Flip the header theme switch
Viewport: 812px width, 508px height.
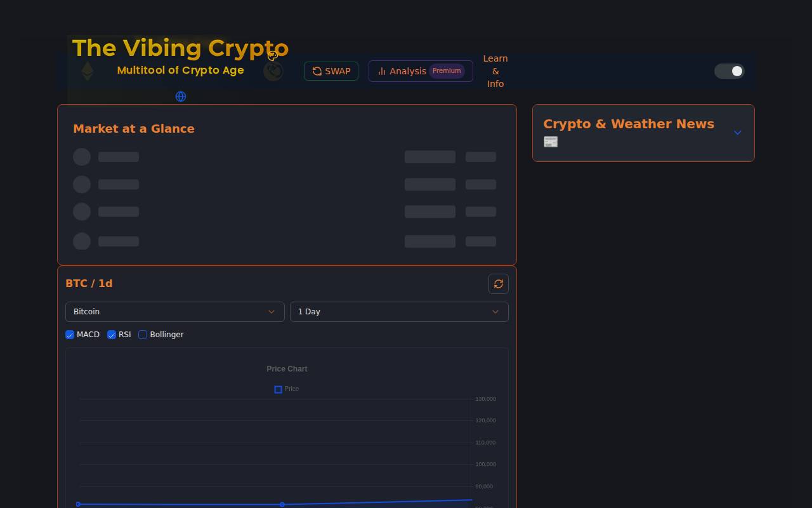tap(730, 71)
